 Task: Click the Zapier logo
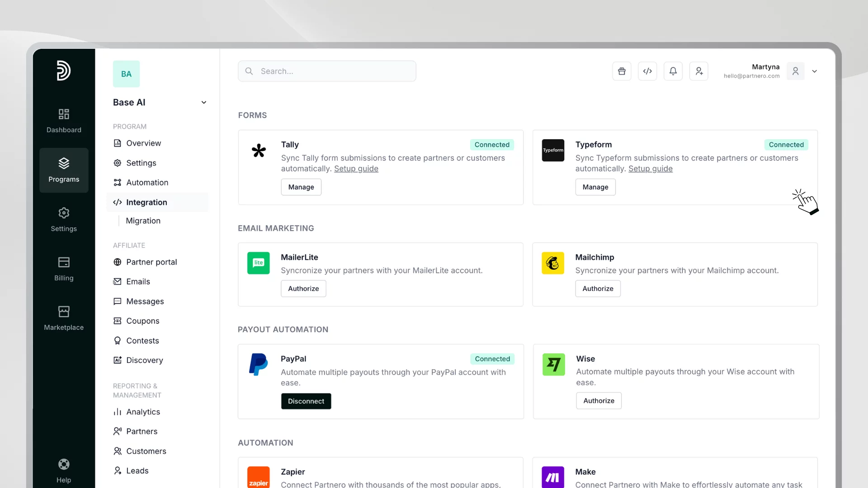(259, 477)
